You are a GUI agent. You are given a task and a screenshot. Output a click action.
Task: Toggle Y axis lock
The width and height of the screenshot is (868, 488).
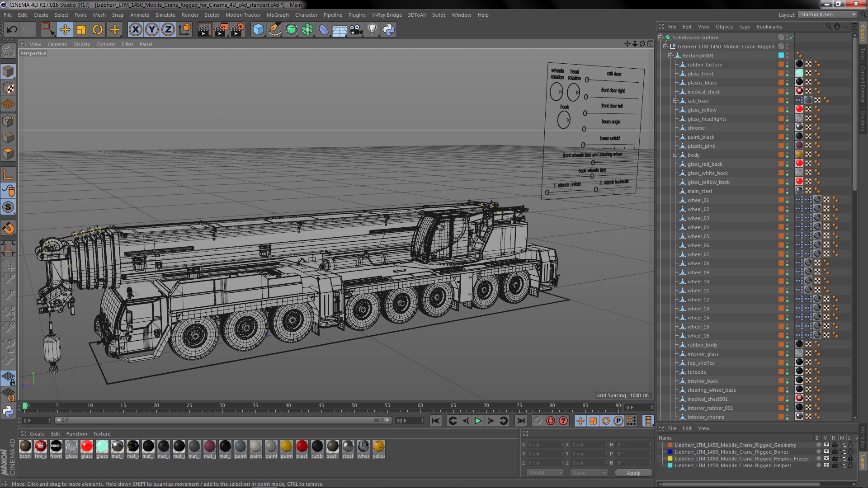click(x=152, y=30)
